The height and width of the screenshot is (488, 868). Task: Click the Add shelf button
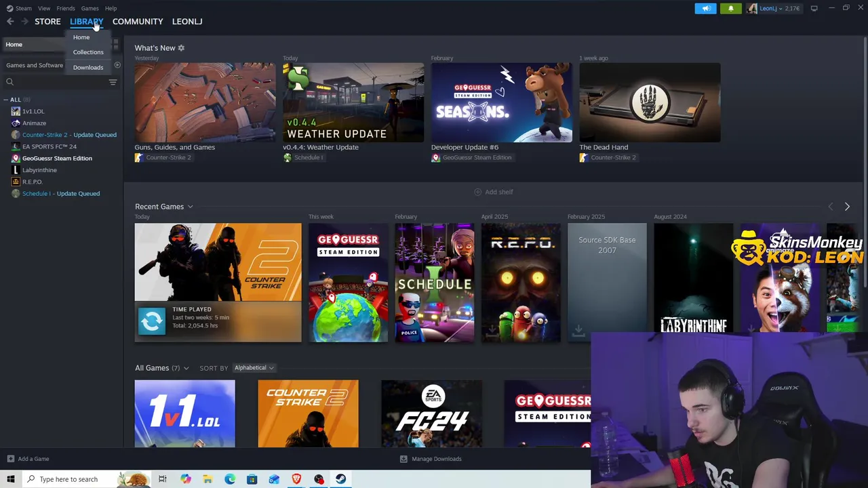pos(493,192)
